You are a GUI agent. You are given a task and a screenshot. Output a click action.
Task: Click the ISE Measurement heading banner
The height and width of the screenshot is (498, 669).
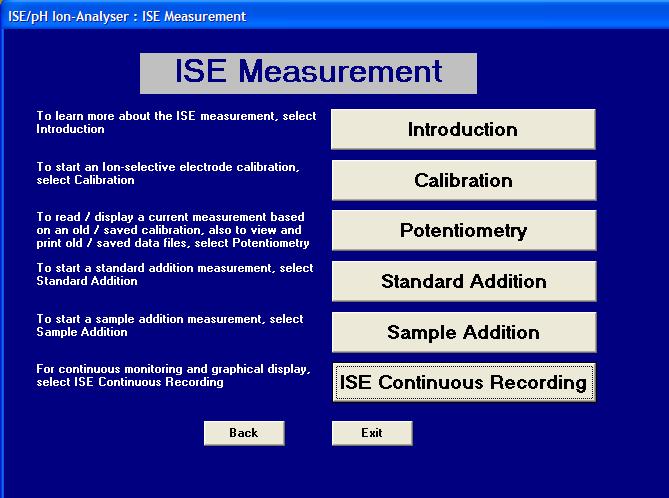pos(308,73)
